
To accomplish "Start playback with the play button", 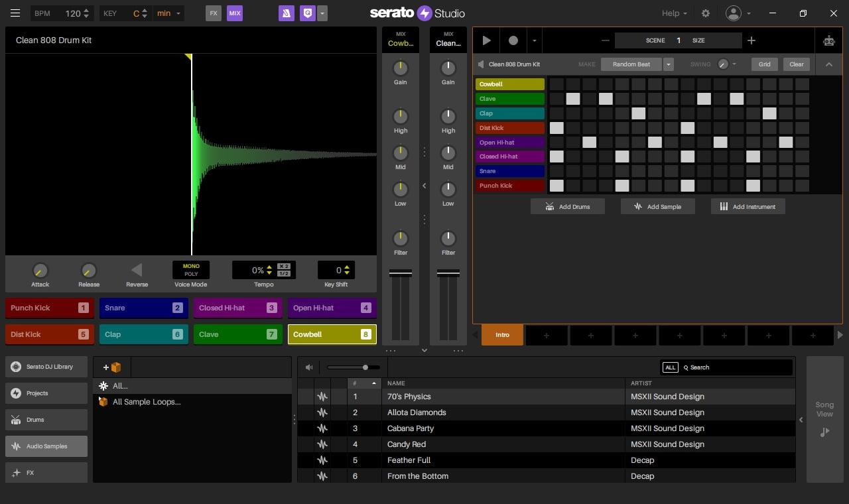I will click(x=486, y=40).
